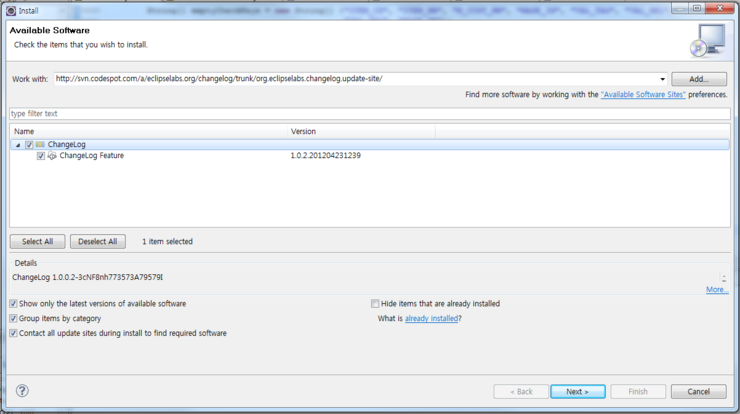Click the Cancel button
The width and height of the screenshot is (740, 414).
(698, 391)
